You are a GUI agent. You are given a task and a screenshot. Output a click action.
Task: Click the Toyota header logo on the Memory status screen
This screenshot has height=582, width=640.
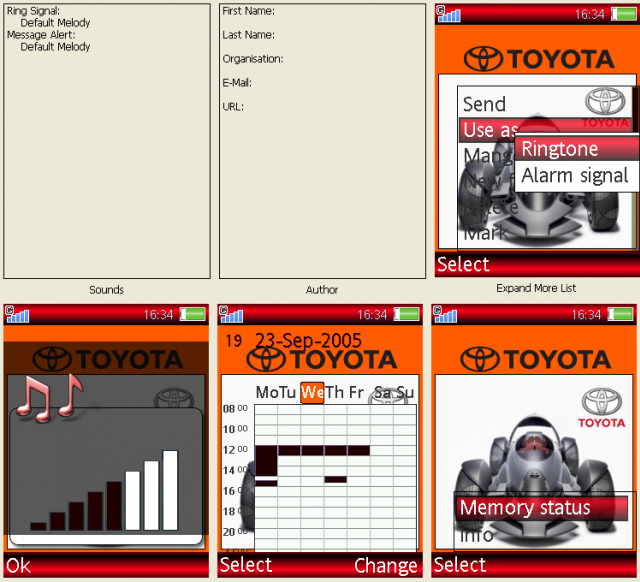(536, 359)
